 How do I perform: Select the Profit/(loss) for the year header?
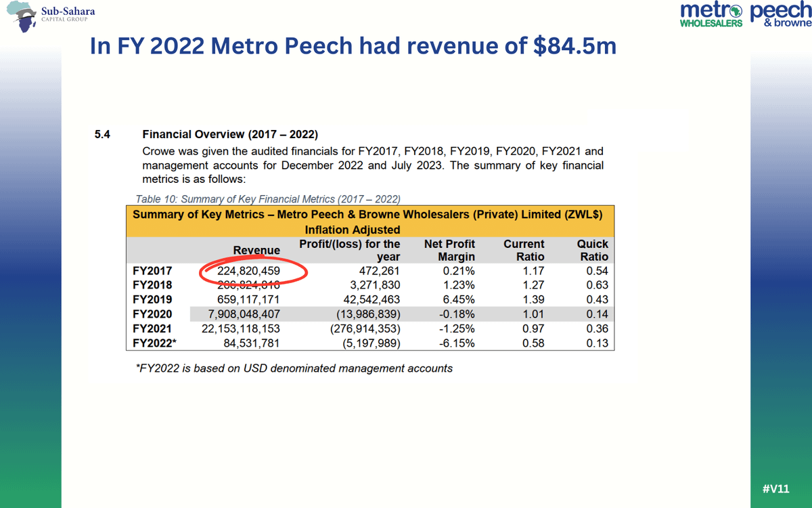(x=350, y=250)
